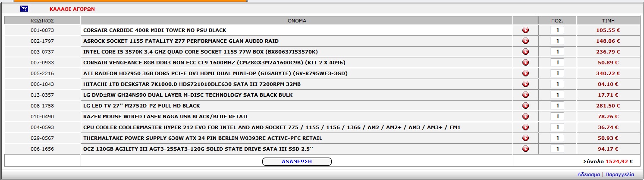Click product code 029-0567
This screenshot has width=644, height=180.
click(x=42, y=138)
